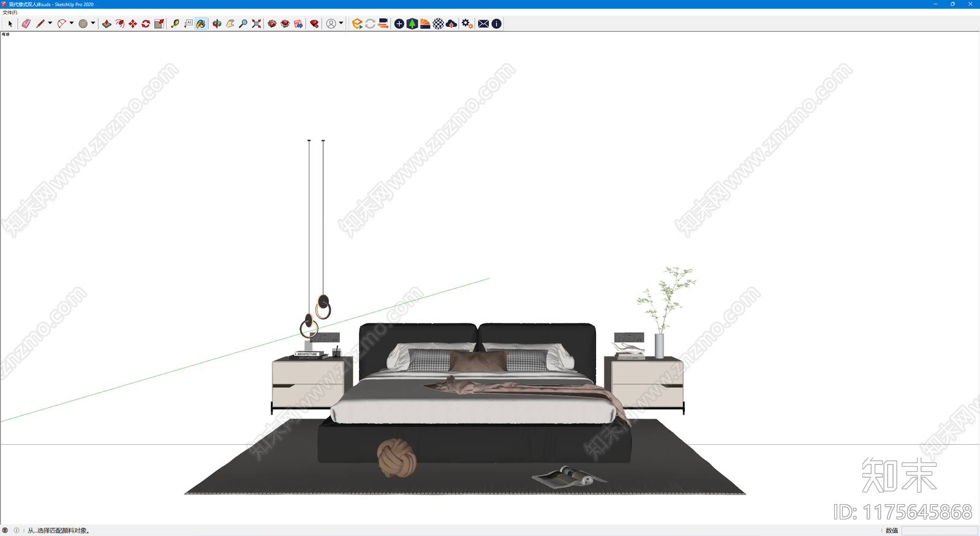The height and width of the screenshot is (536, 980).
Task: Open the gear settings icon
Action: pos(467,24)
